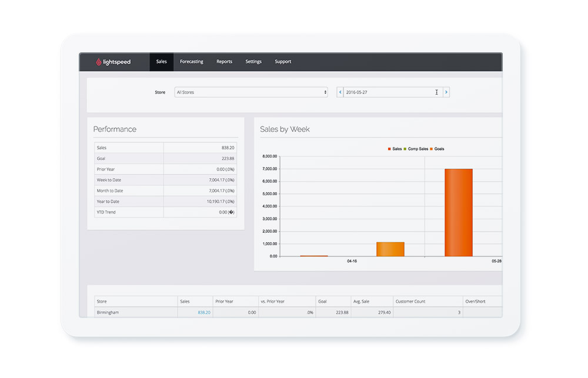Viewport: 588px width, 378px height.
Task: Click the tall 05-28 sales bar
Action: tap(459, 213)
